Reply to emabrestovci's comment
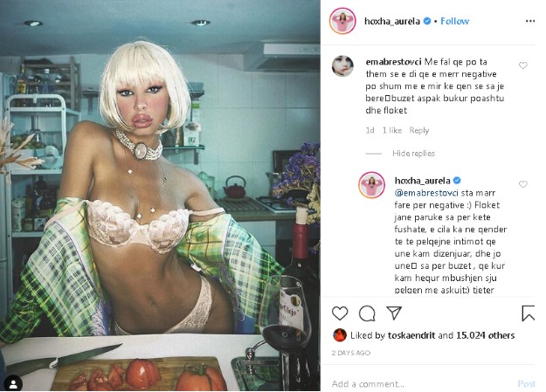 419,130
